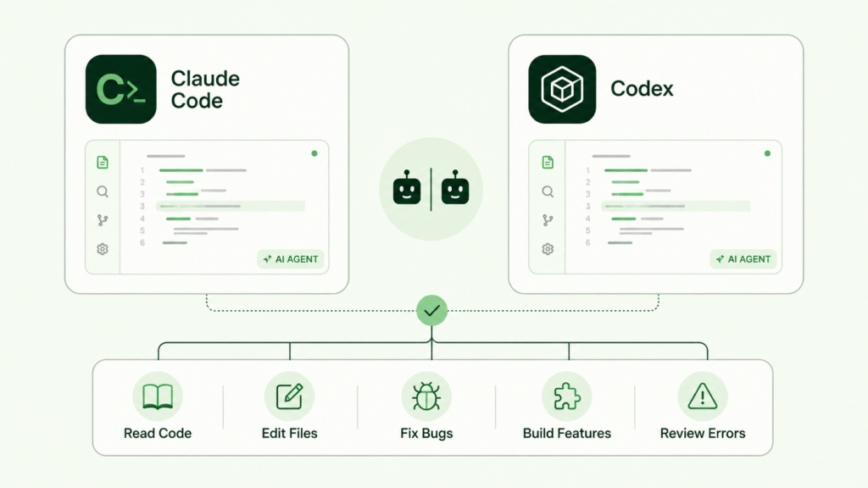868x488 pixels.
Task: Click the right robot face icon
Action: (455, 188)
